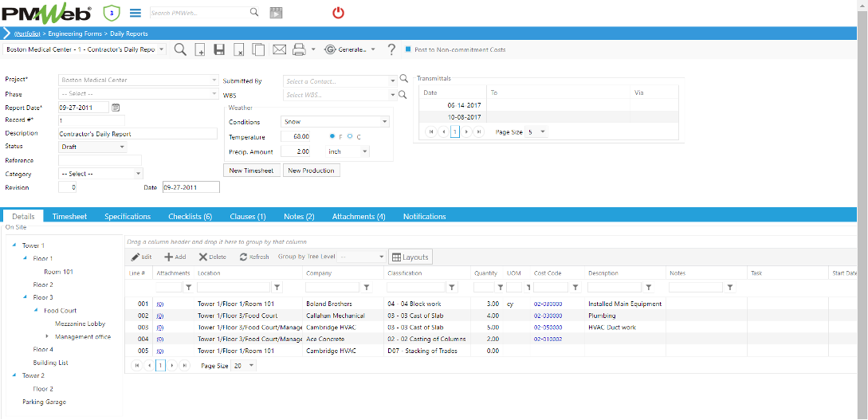868x420 pixels.
Task: Click the help question mark icon
Action: click(x=391, y=49)
